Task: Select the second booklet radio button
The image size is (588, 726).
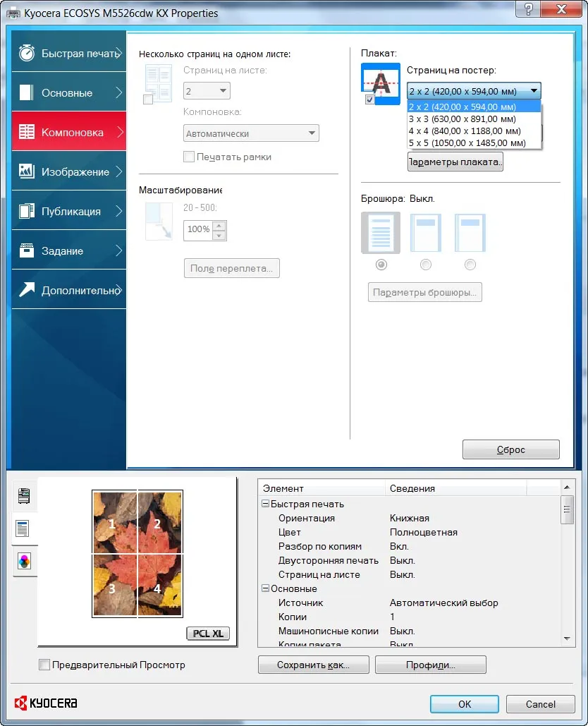Action: pos(426,265)
